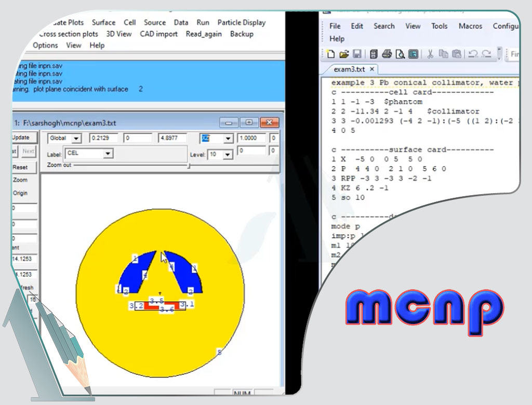Click the Print icon in editor toolbar
532x405 pixels.
[387, 53]
